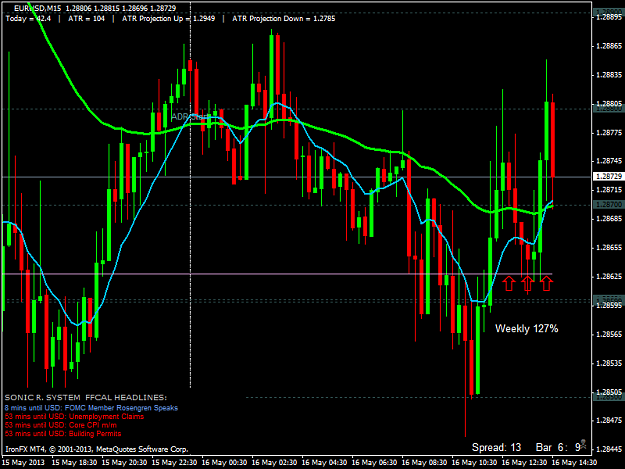Click the skull icon beside the bar timer
Screen dimensions: 625x469
tap(584, 445)
